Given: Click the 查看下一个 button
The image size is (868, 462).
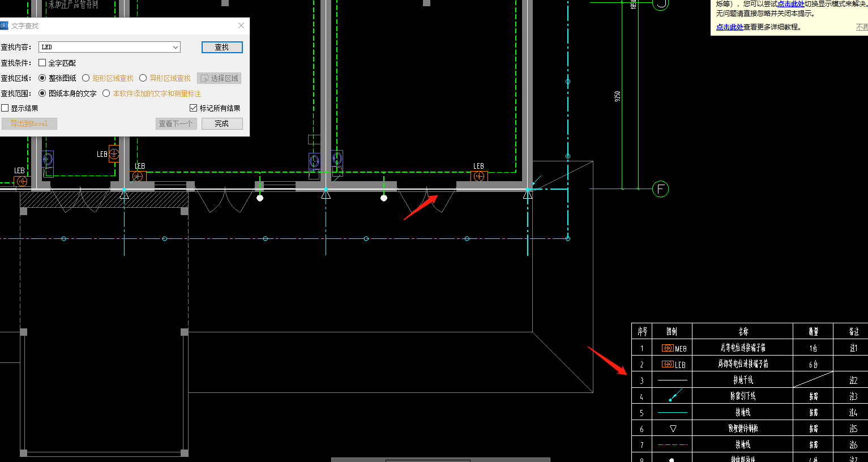Looking at the screenshot, I should (x=176, y=123).
